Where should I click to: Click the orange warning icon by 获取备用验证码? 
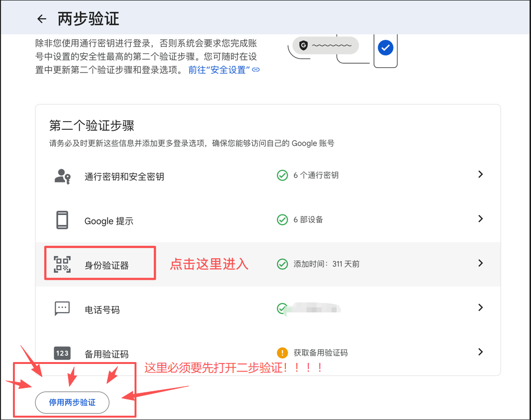(282, 353)
